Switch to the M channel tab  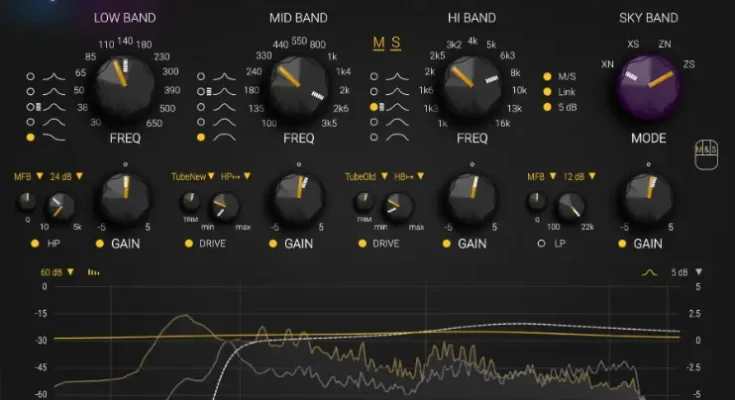click(378, 43)
